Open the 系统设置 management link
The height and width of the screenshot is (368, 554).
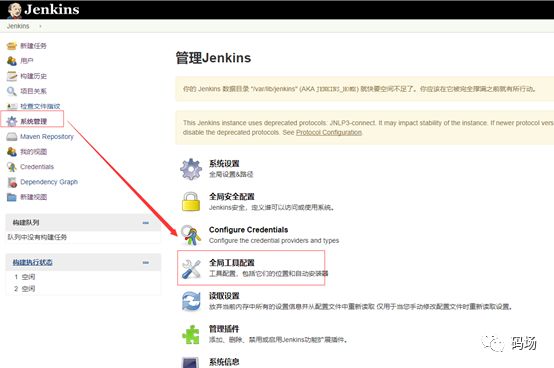224,164
